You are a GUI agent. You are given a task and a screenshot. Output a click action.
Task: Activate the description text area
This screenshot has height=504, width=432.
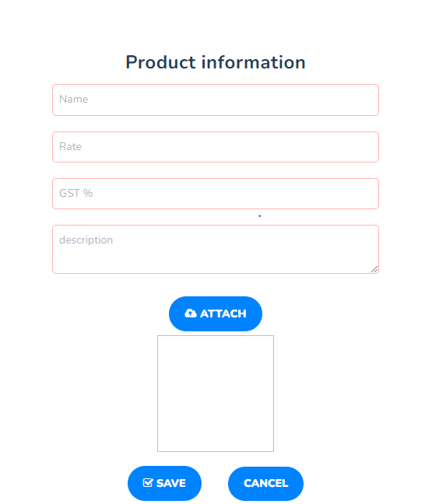(x=216, y=250)
